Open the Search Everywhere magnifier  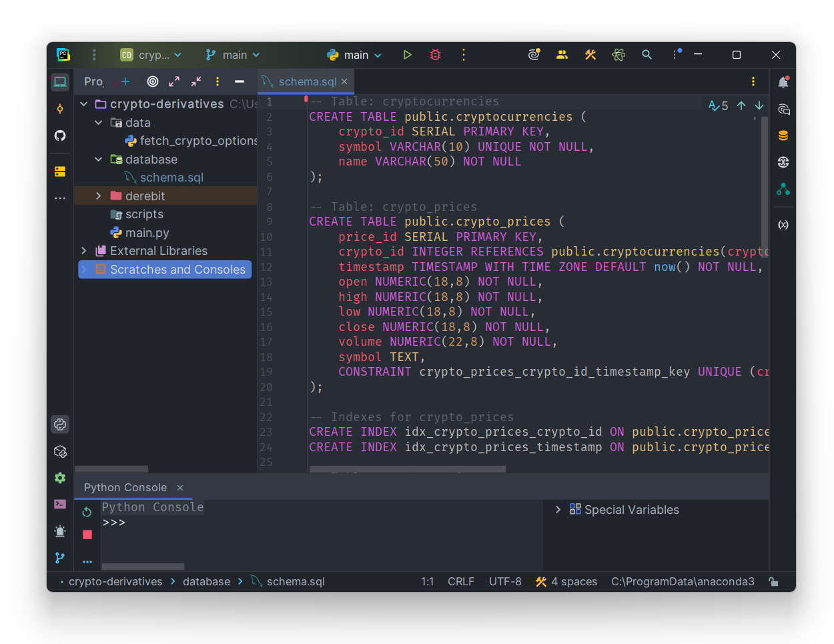pyautogui.click(x=647, y=55)
